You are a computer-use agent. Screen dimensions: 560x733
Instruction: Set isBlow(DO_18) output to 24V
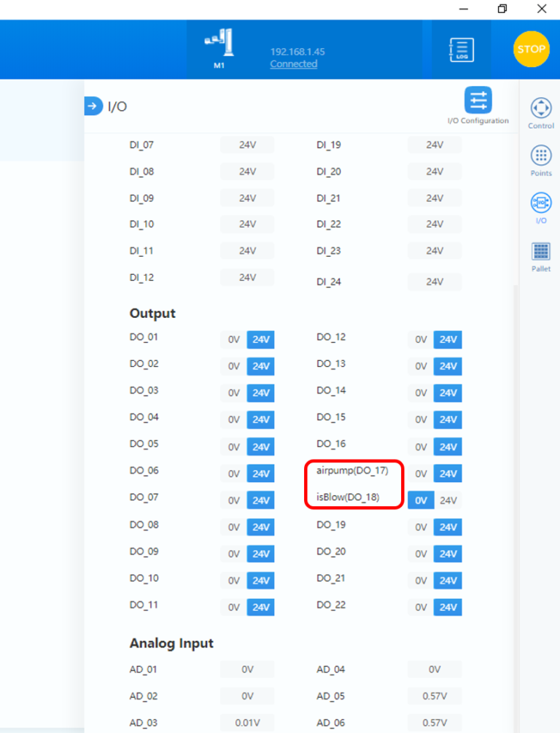tap(448, 500)
